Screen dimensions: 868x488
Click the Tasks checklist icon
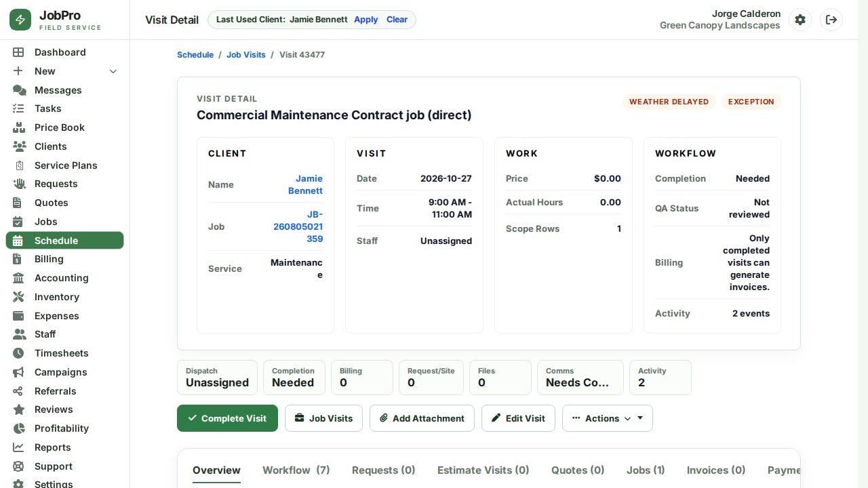tap(18, 108)
